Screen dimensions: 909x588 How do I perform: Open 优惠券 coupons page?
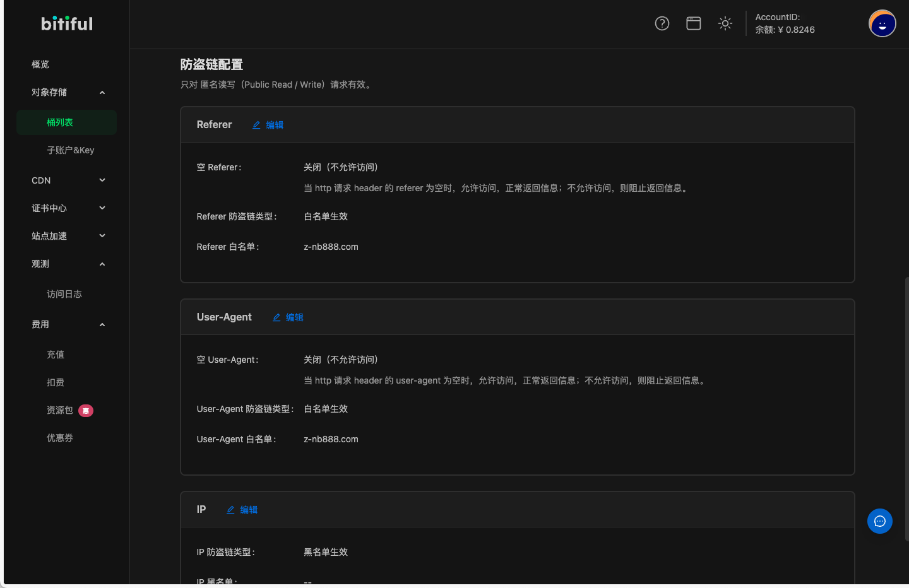pyautogui.click(x=60, y=438)
